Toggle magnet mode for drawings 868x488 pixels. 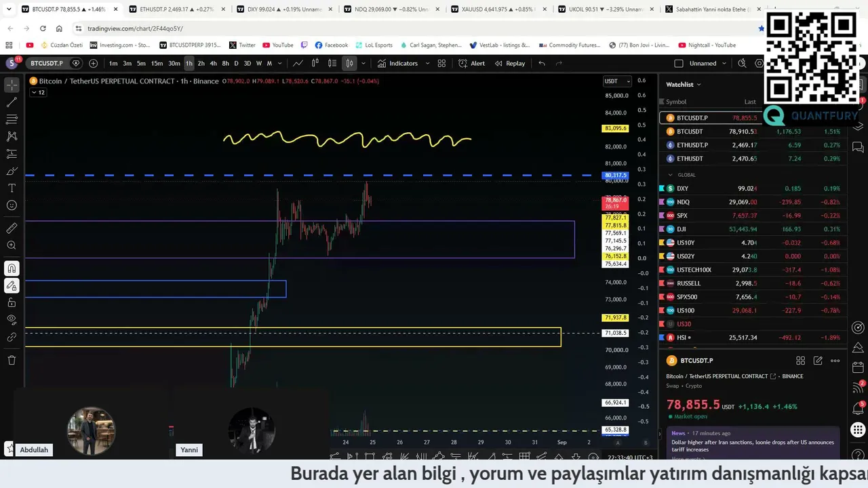tap(12, 268)
